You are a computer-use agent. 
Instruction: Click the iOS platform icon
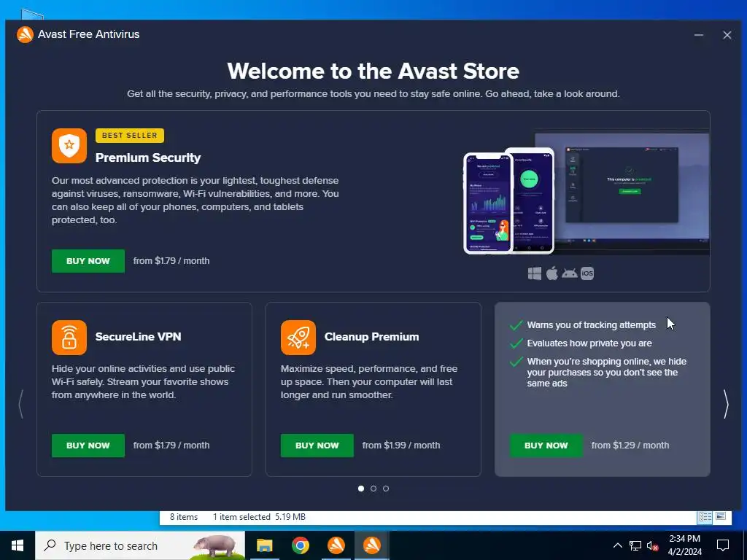coord(587,273)
